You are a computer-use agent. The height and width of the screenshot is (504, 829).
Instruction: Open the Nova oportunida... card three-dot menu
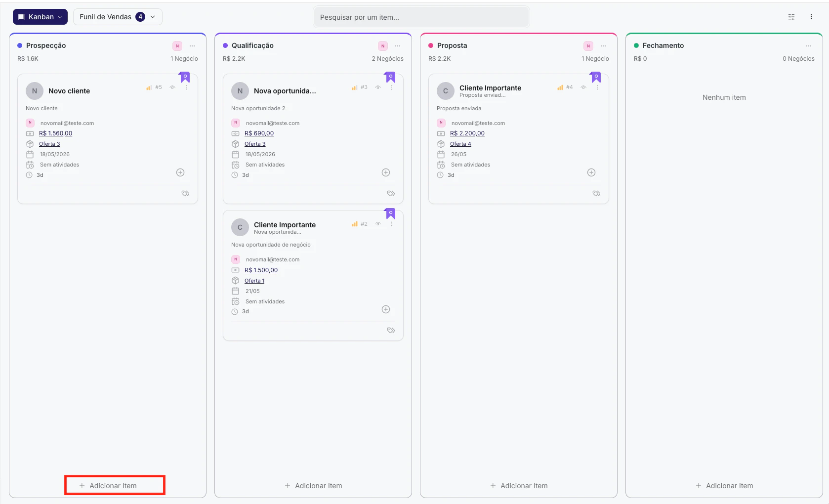point(392,87)
